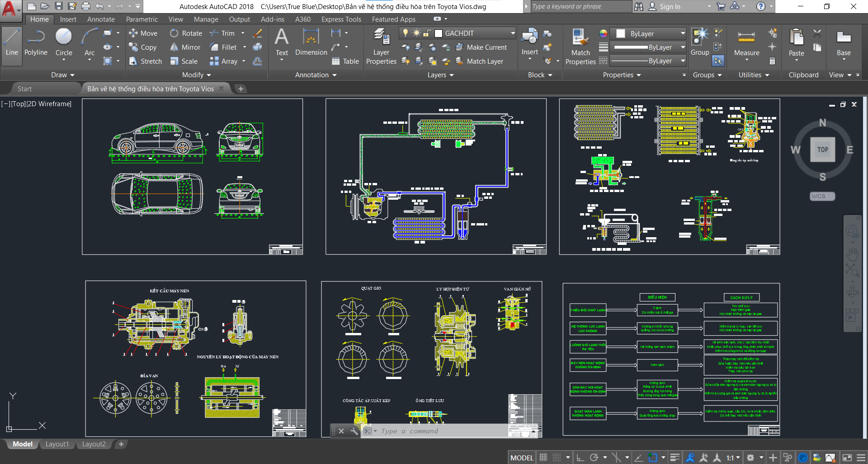The image size is (868, 464).
Task: Open the Annotate ribbon tab
Action: point(101,19)
